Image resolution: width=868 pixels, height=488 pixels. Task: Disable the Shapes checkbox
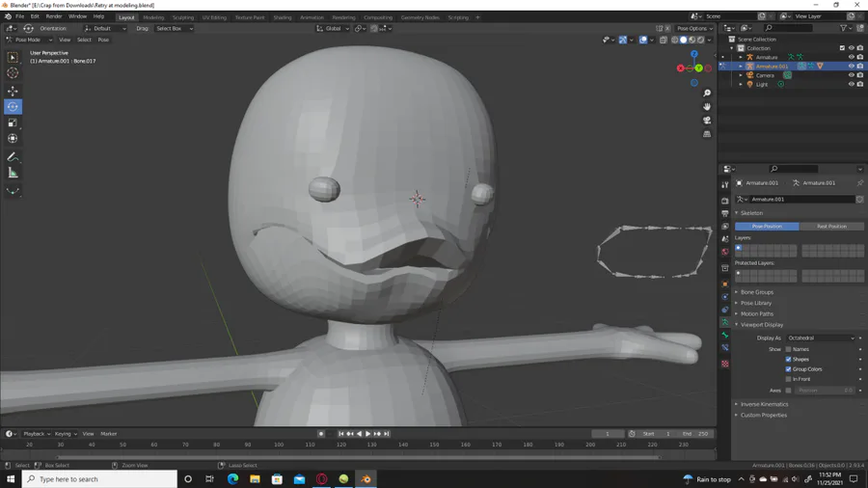click(x=788, y=359)
